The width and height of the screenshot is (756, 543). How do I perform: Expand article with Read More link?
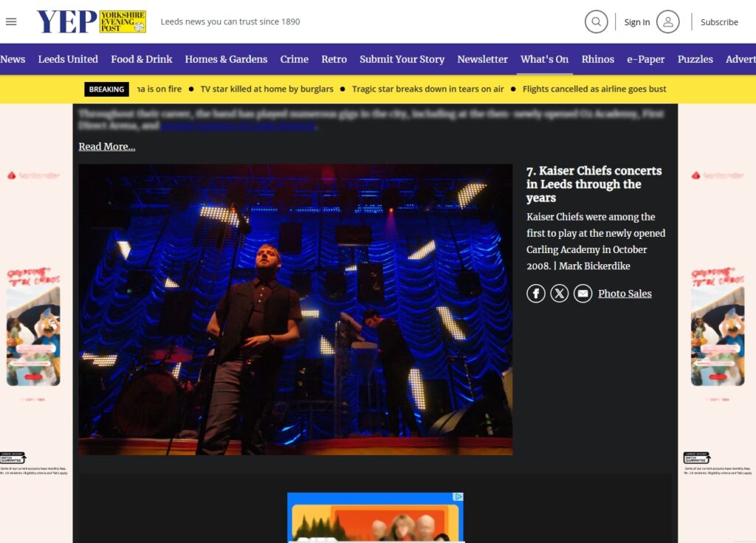(107, 146)
